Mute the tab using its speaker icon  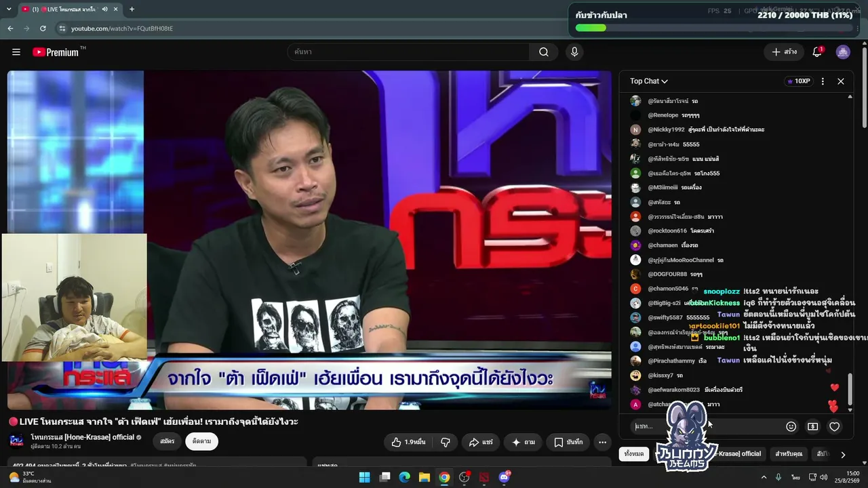104,9
